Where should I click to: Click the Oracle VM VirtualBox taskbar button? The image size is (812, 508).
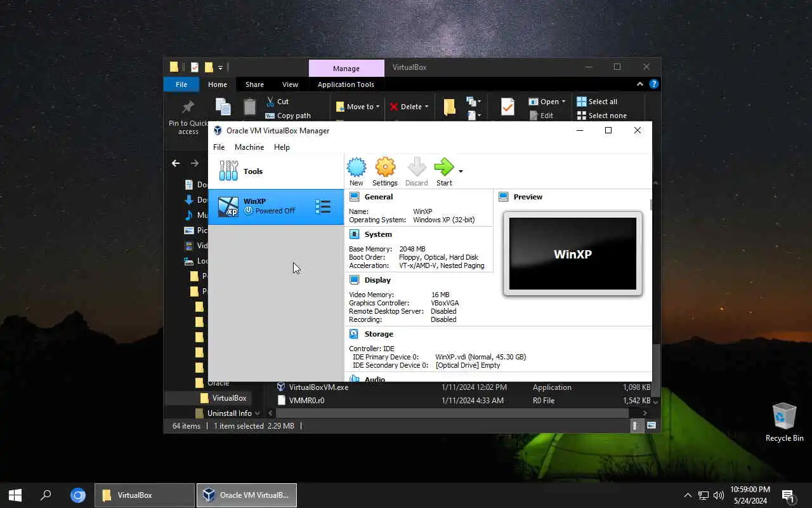[247, 495]
